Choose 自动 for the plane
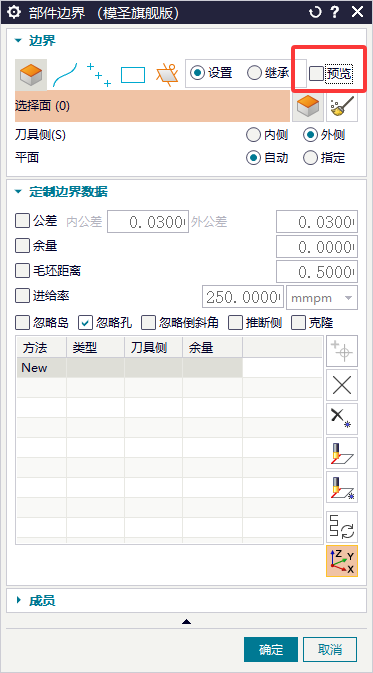The width and height of the screenshot is (373, 673). (x=253, y=158)
